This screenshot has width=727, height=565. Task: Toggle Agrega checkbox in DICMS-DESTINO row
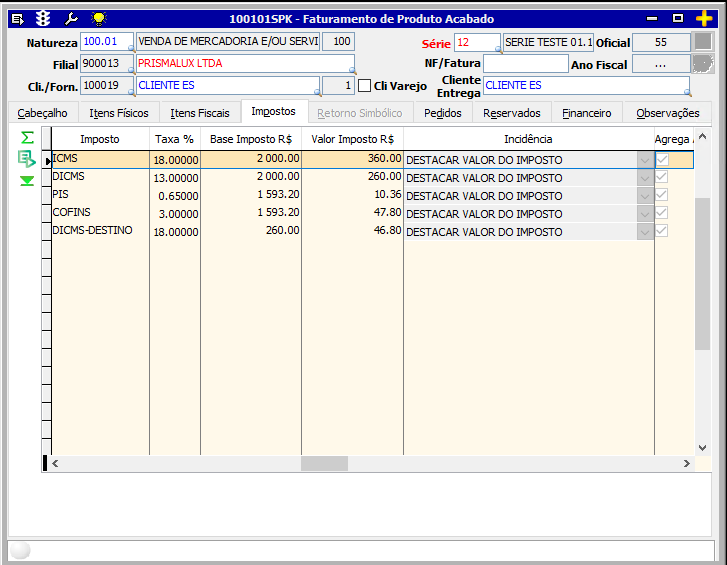pos(662,231)
